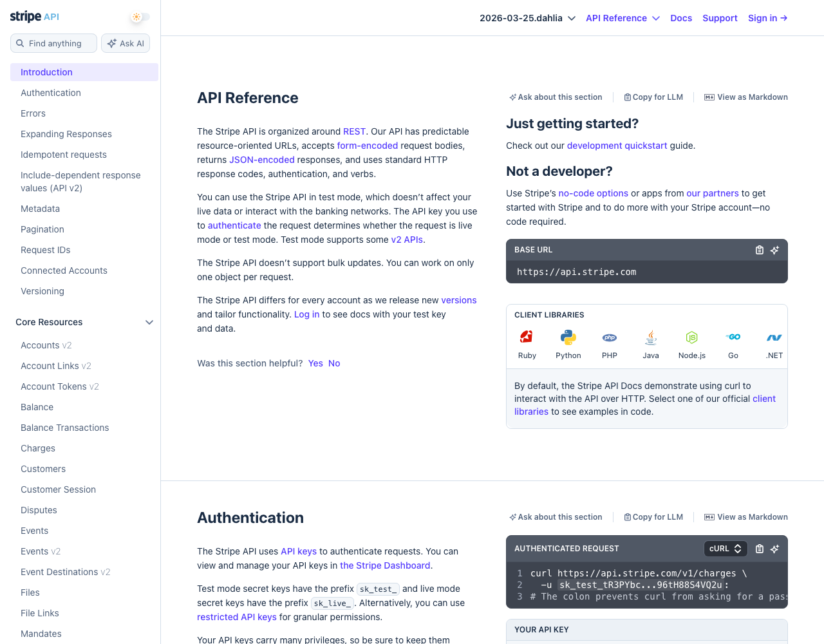
Task: Go to Docs in the top navigation
Action: click(x=681, y=18)
